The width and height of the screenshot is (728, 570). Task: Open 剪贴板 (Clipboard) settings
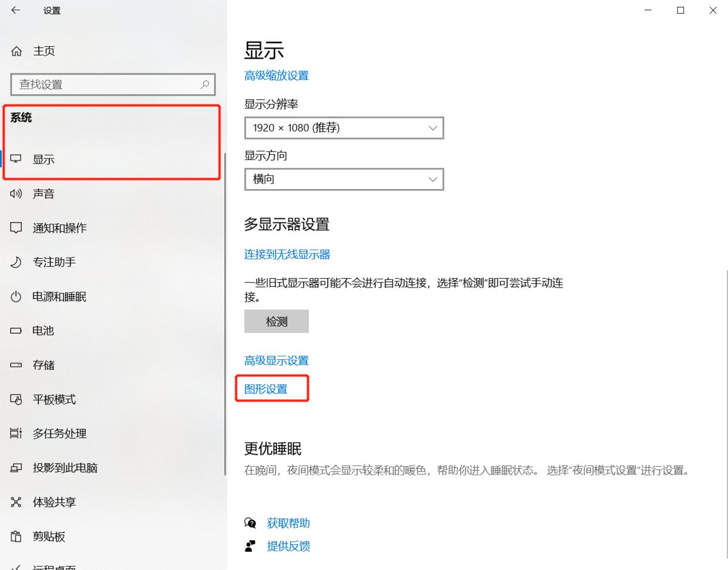pos(15,536)
